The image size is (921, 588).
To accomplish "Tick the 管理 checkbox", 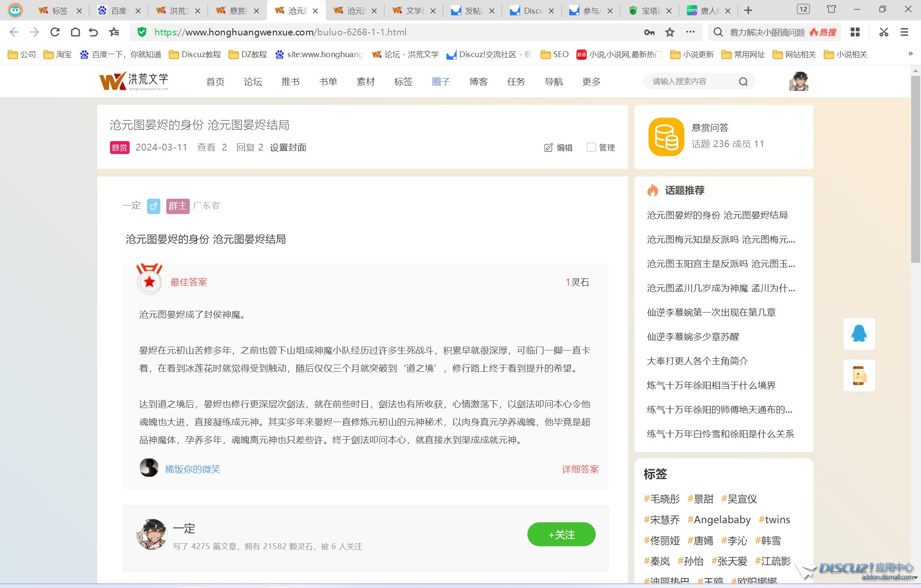I will [x=591, y=148].
